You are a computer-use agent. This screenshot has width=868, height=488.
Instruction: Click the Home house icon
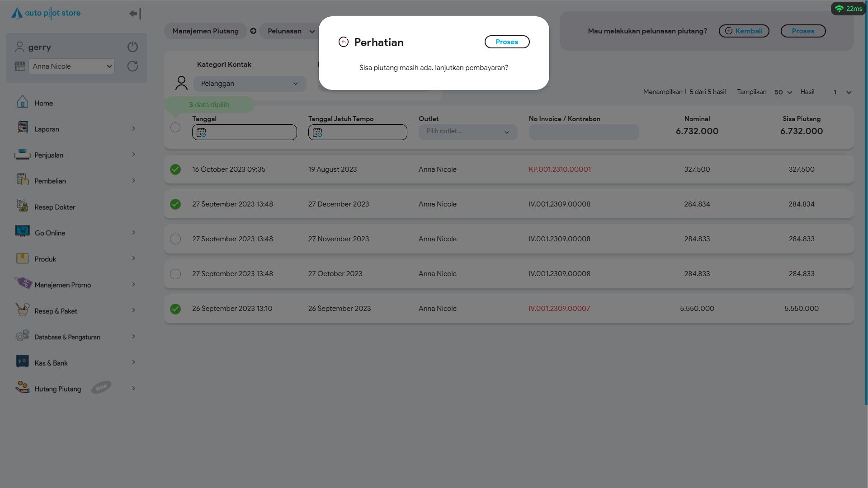point(22,102)
